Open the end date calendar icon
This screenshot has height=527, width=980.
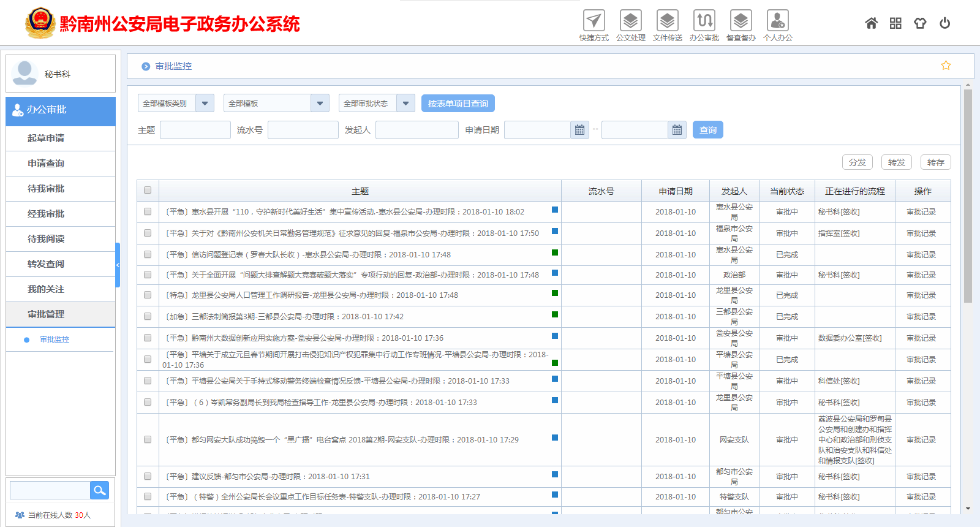677,130
